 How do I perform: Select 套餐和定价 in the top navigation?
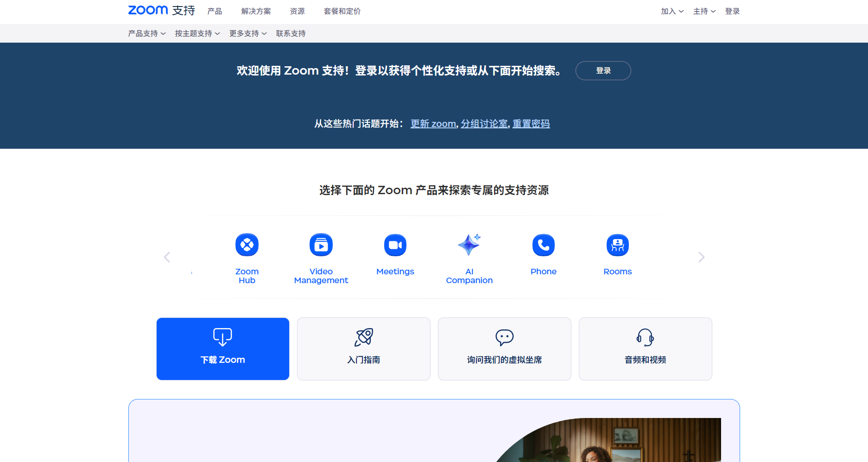pos(342,11)
